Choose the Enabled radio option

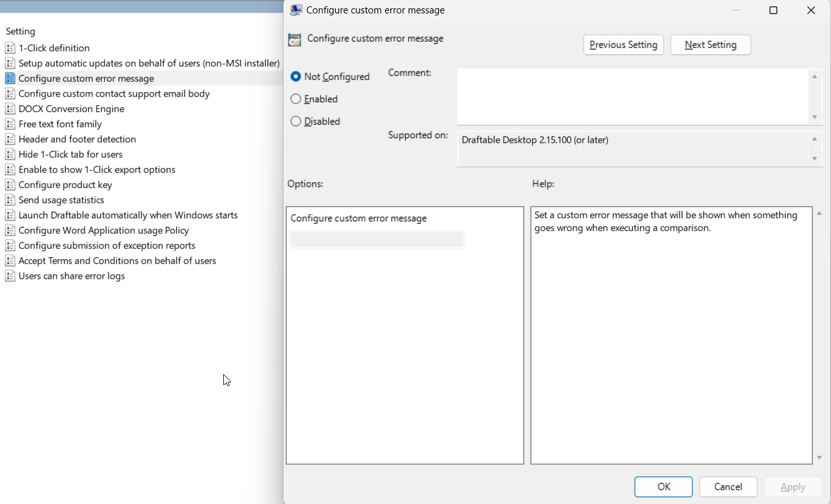[x=296, y=99]
